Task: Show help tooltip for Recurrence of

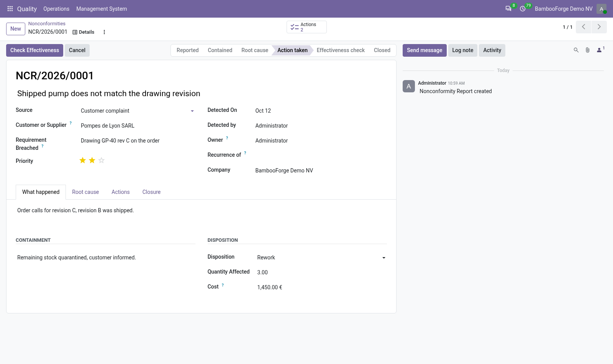Action: (x=245, y=153)
